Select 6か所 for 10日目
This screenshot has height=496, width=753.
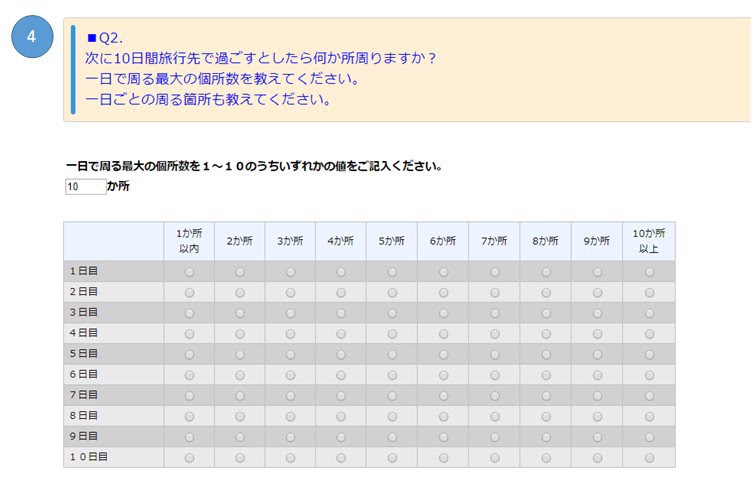443,458
